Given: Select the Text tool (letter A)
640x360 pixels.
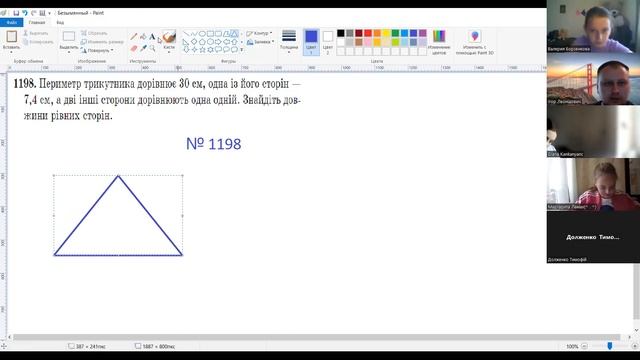Looking at the screenshot, I should pyautogui.click(x=152, y=37).
